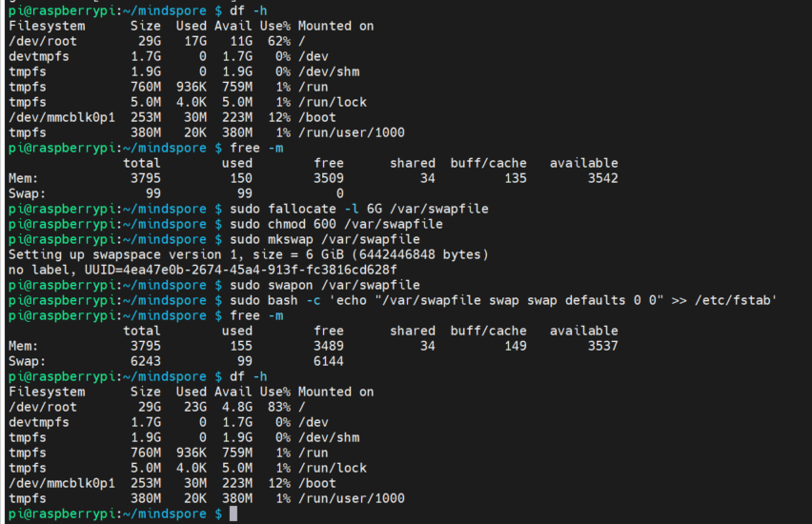Click the buff/cache value 149

[x=512, y=346]
